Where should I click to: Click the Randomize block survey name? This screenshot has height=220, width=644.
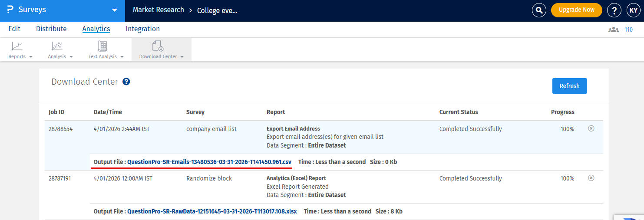pos(209,178)
